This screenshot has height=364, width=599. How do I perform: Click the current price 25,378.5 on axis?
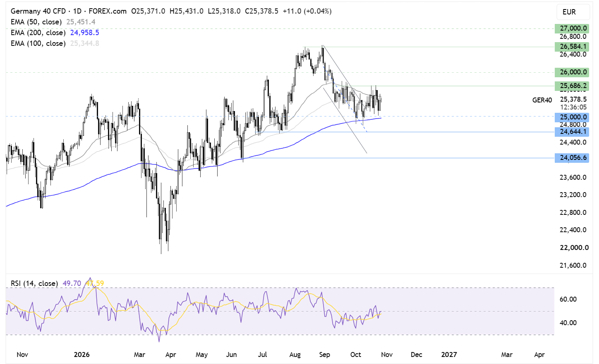pyautogui.click(x=573, y=99)
